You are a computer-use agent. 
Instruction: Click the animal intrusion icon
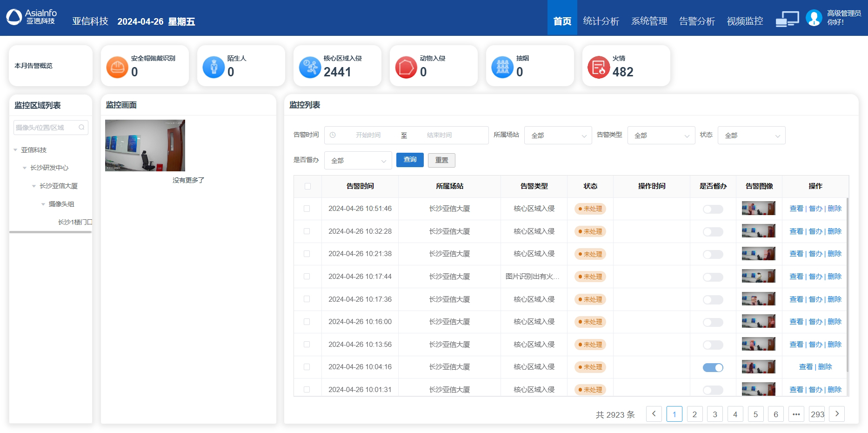point(406,67)
